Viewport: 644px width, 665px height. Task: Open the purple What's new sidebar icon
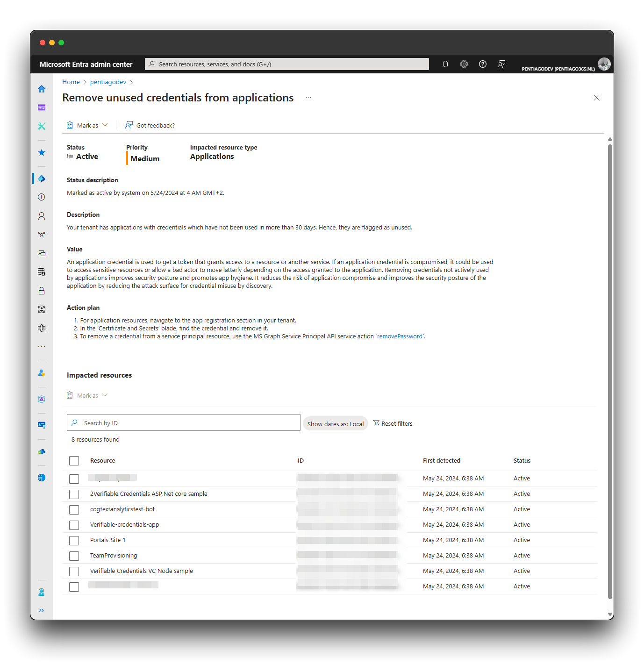(42, 107)
